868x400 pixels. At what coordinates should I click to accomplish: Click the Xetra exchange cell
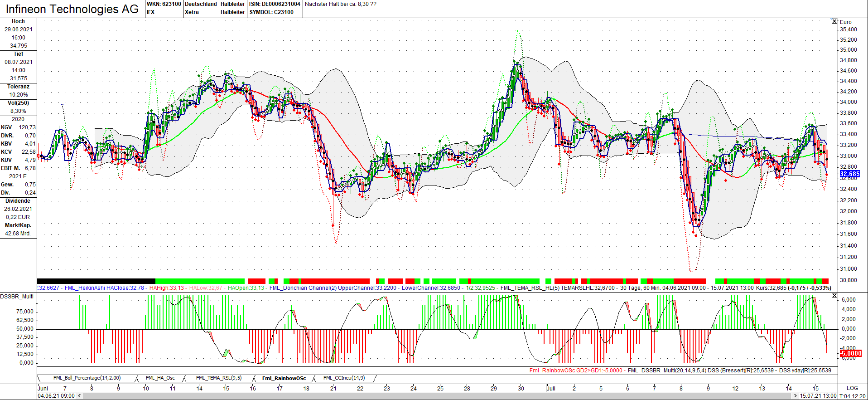(192, 12)
